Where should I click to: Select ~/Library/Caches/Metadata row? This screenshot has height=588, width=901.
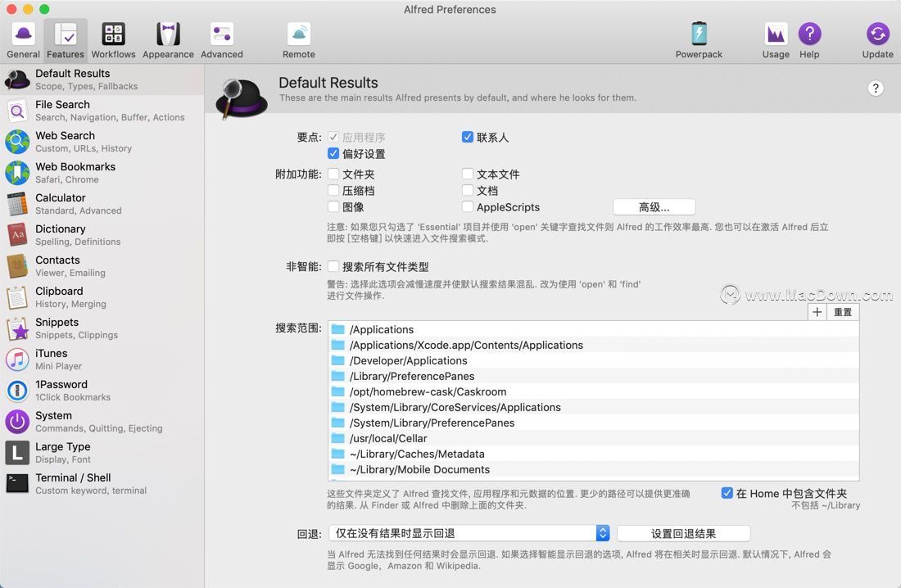pos(594,454)
